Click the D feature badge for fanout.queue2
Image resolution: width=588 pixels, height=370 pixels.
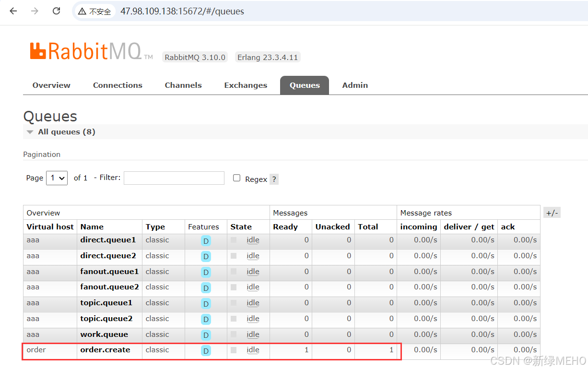pos(206,288)
